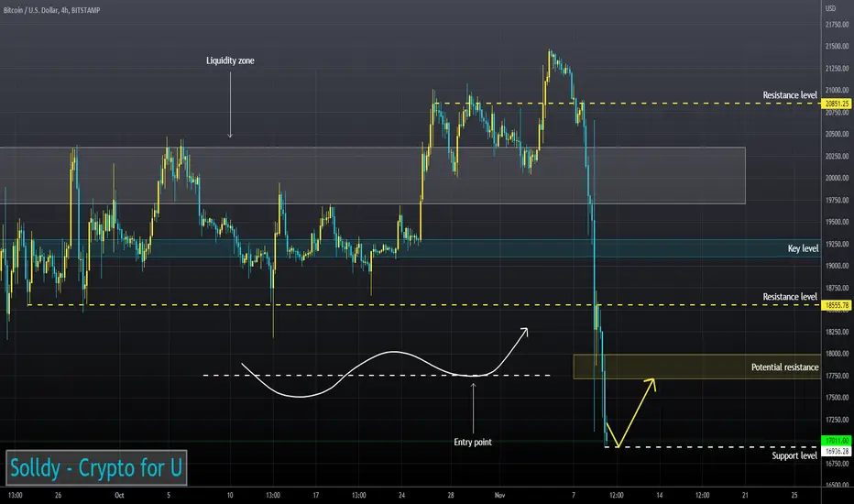The height and width of the screenshot is (504, 854).
Task: Select 'Resistance level' text above the 18555.78 line
Action: [x=790, y=296]
